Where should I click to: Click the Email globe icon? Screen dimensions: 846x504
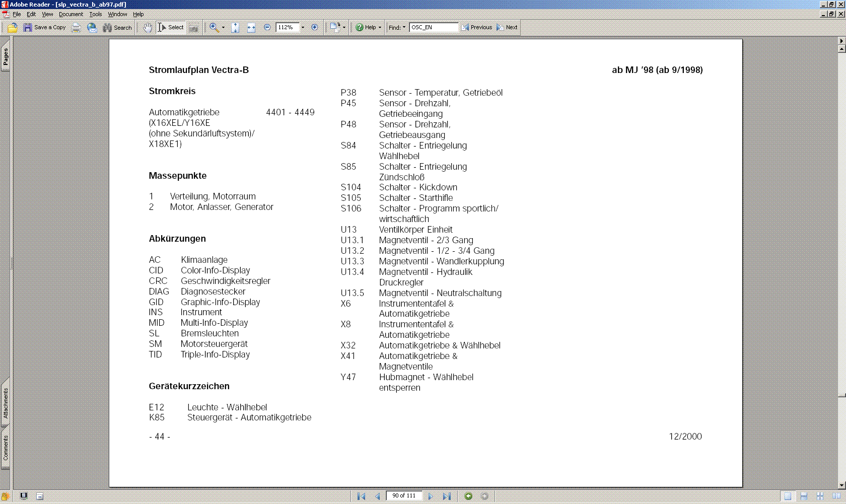pos(92,28)
